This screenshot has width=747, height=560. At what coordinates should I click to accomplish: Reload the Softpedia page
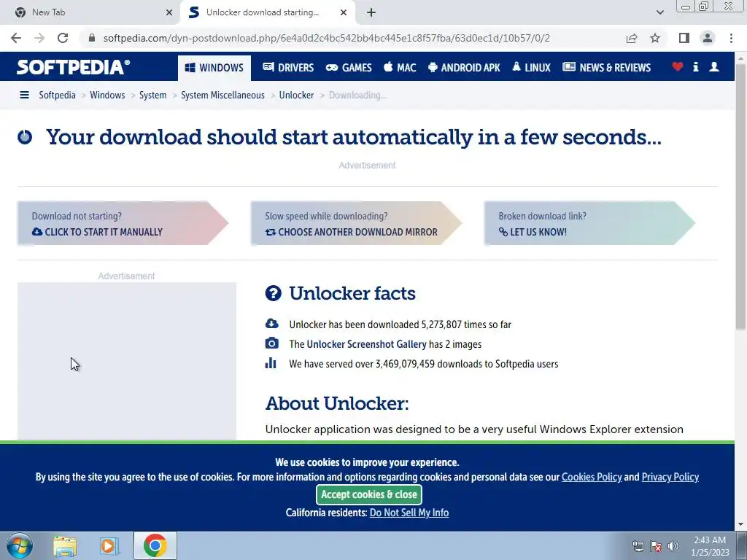[x=63, y=38]
